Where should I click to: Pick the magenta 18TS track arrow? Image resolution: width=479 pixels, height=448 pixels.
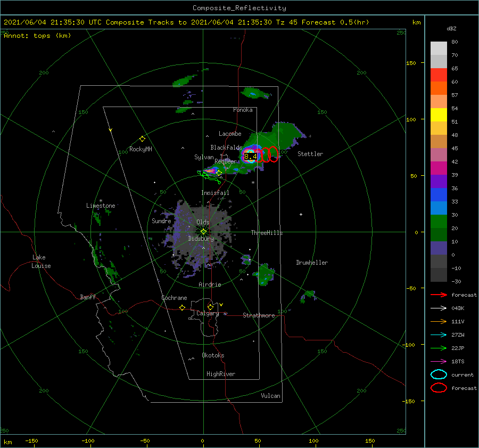tap(439, 362)
